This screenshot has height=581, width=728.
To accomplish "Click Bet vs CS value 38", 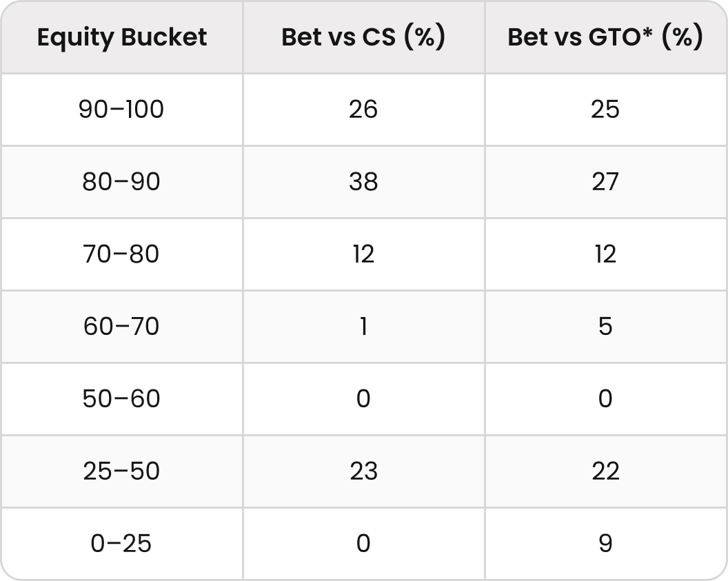I will coord(363,182).
